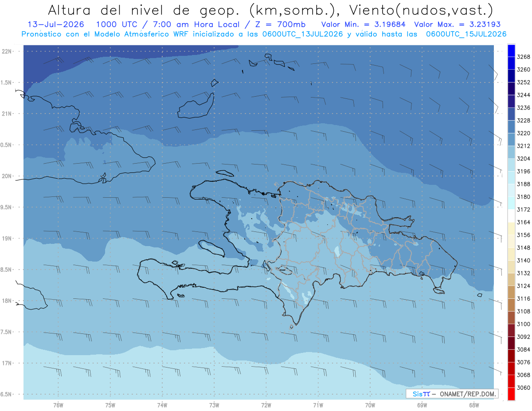Screen dimensions: 532x411
Task: Click the 18N latitude axis label
Action: [x=7, y=301]
